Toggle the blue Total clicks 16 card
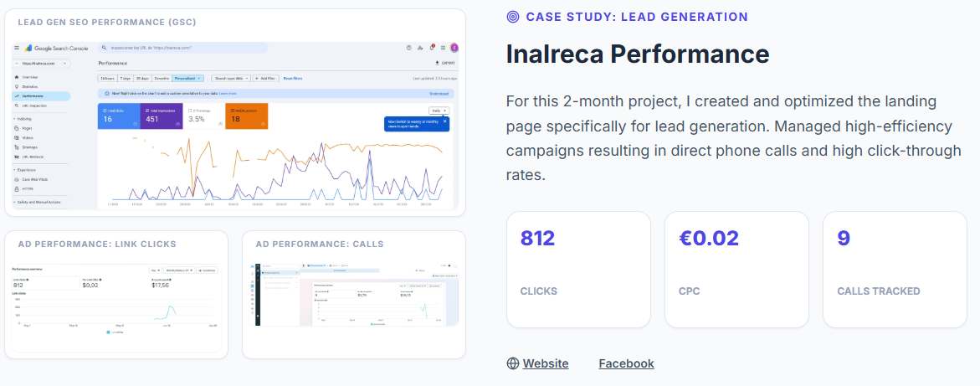980x386 pixels. click(x=120, y=116)
